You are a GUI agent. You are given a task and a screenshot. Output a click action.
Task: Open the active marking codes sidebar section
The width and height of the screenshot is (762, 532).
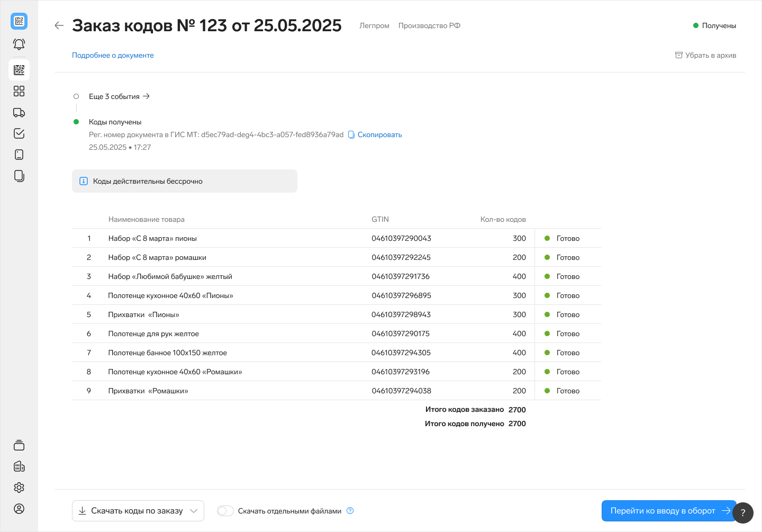19,70
